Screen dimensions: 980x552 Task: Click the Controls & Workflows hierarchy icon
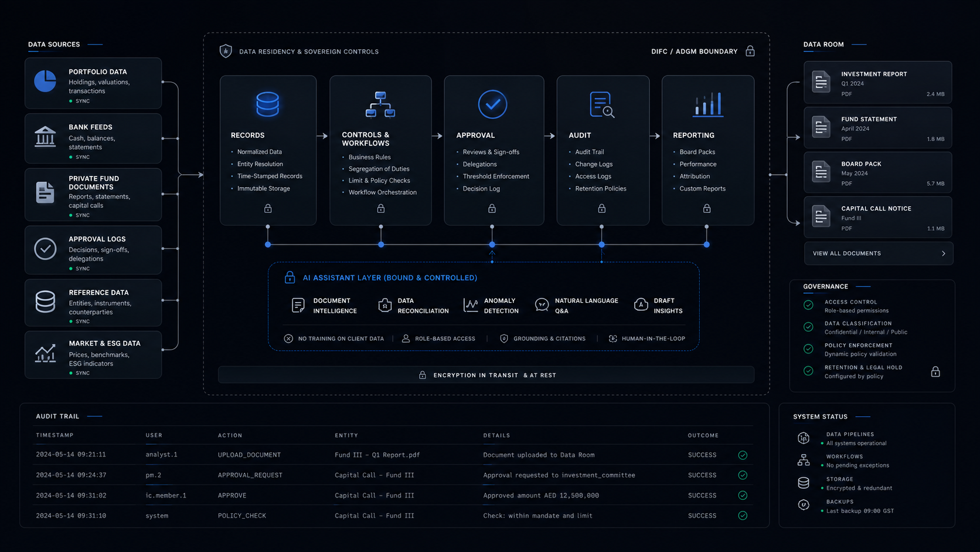coord(380,104)
